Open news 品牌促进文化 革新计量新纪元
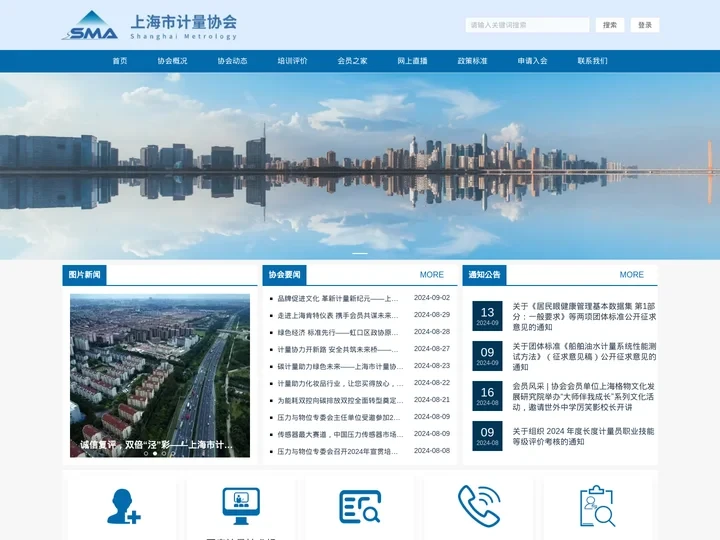 point(338,298)
